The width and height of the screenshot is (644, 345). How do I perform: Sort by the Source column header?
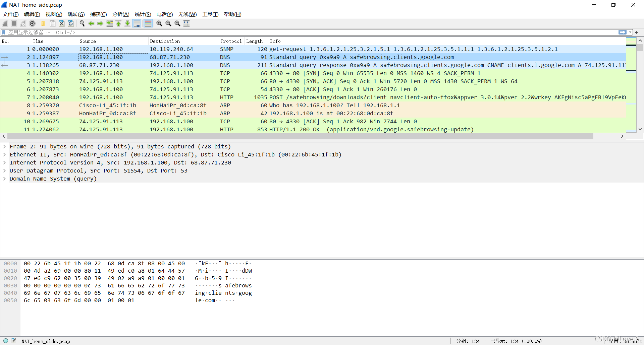[113, 41]
